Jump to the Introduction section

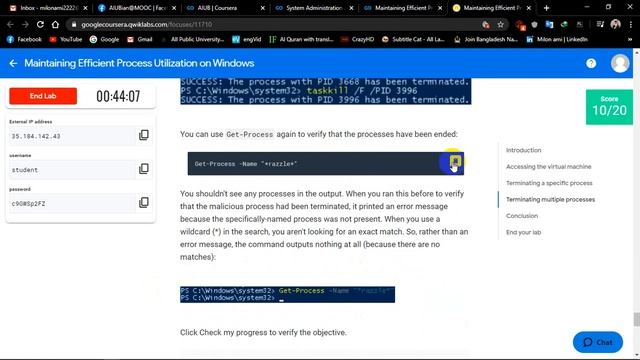524,150
